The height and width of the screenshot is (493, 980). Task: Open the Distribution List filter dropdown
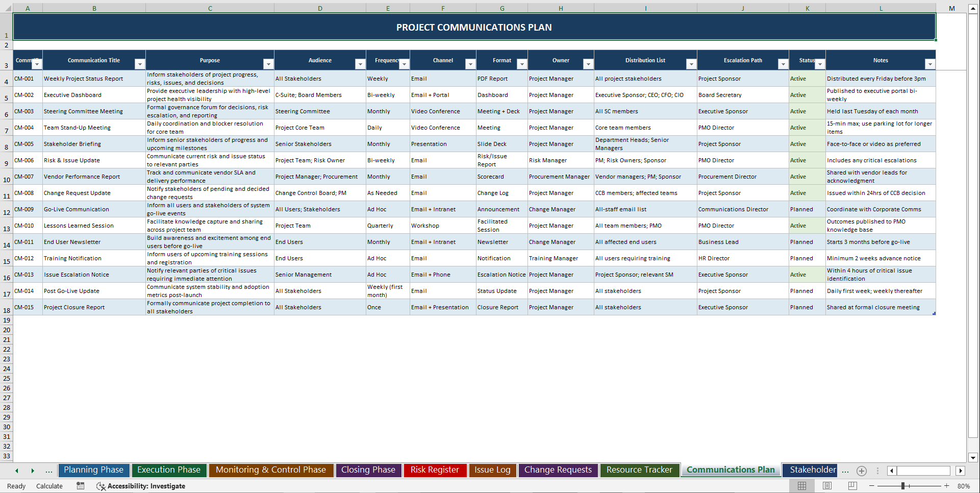(691, 64)
